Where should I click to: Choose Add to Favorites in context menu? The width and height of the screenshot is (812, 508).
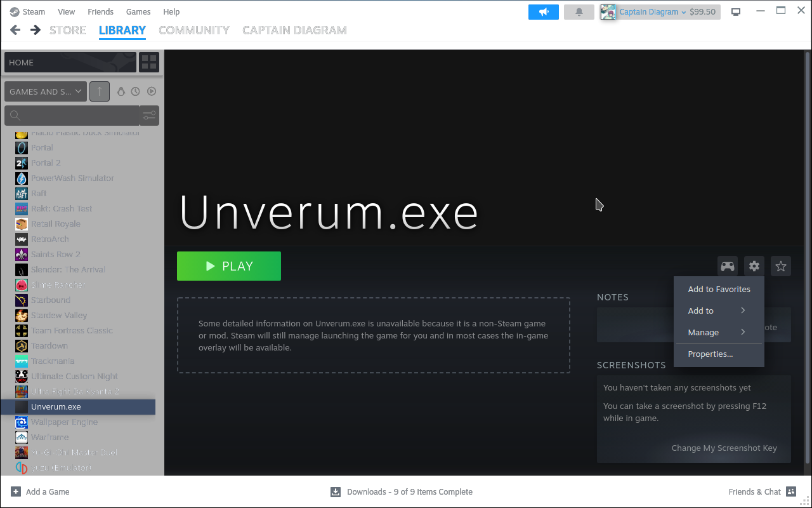click(719, 289)
